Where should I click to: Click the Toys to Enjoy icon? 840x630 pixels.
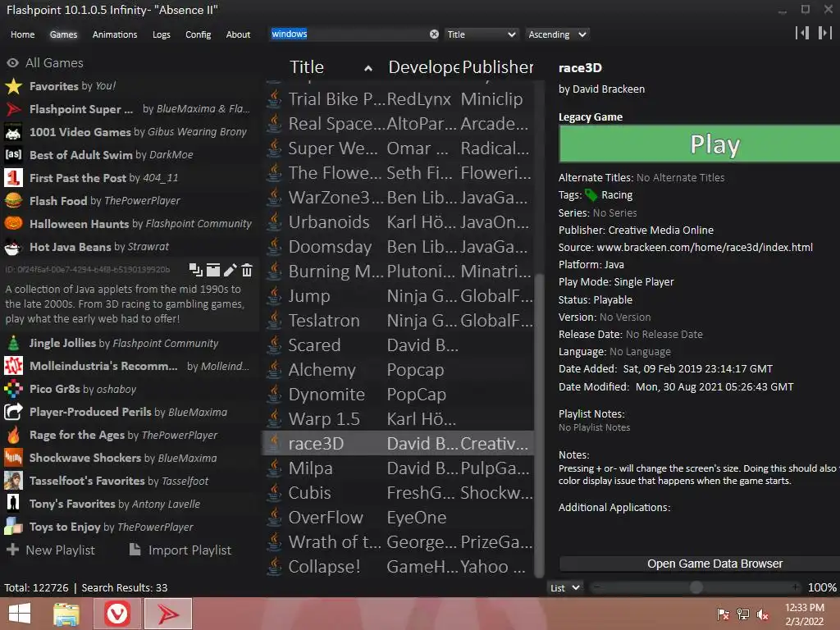13,527
